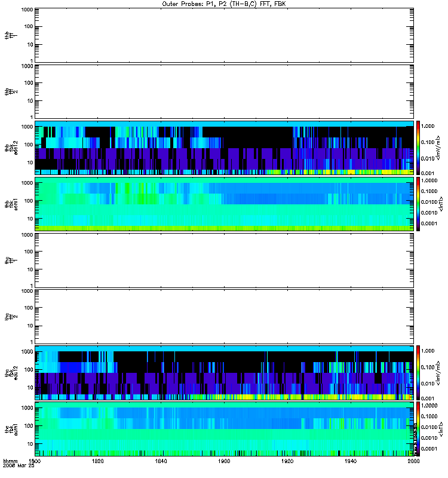Click the '<|nT|>' unit label beside thb scm1
Screen dimensions: 448x478
440,204
